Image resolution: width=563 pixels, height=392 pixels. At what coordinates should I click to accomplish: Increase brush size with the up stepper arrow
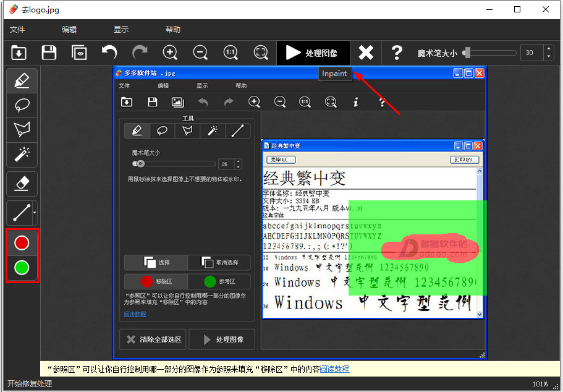548,49
